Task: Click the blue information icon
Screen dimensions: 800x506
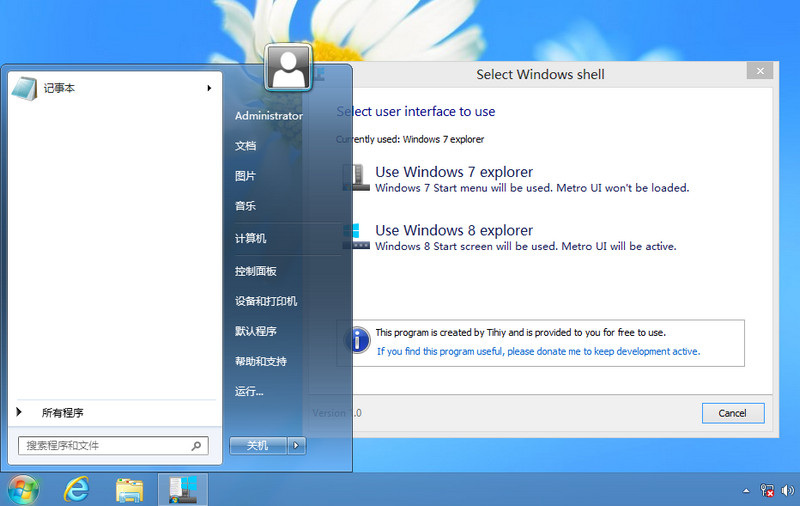Action: click(358, 340)
